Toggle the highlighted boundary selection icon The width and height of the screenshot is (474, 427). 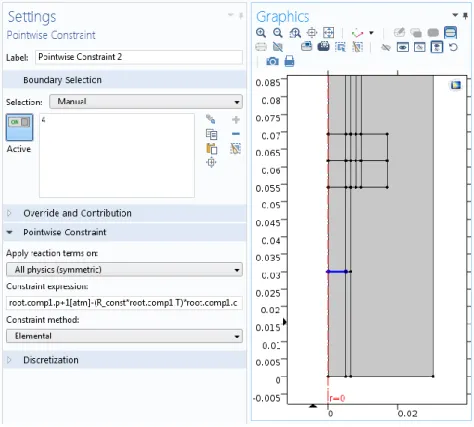click(450, 33)
